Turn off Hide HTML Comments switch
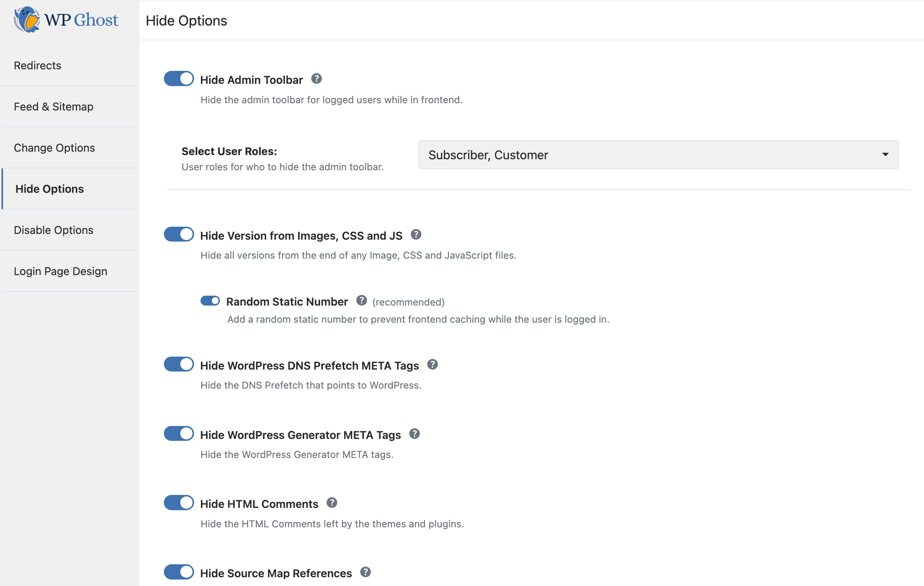Screen dimensions: 924x586 [x=179, y=503]
